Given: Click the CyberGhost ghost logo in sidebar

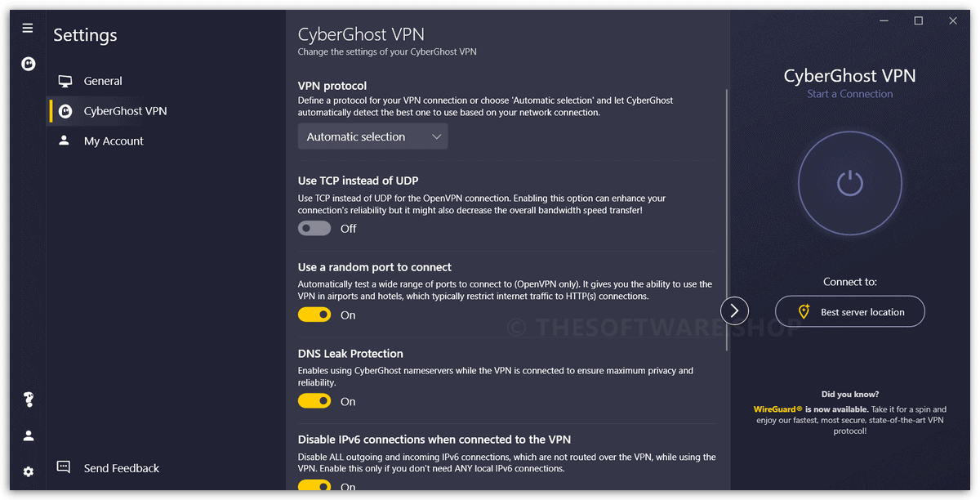Looking at the screenshot, I should (29, 63).
